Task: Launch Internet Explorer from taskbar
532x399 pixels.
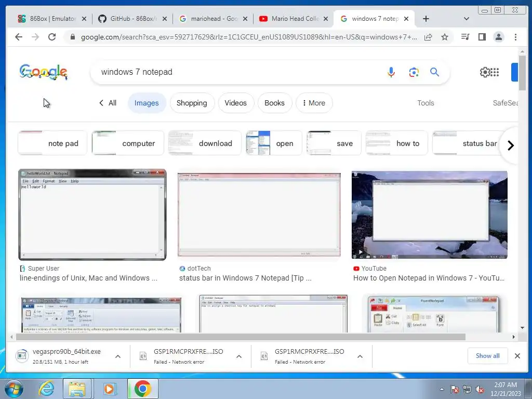Action: (x=46, y=389)
